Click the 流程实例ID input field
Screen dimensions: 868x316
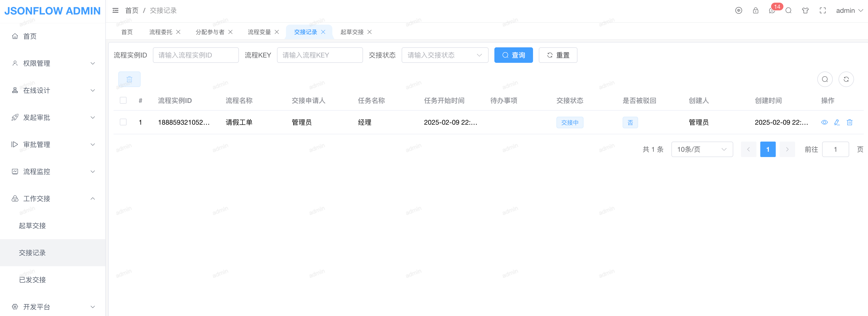195,55
